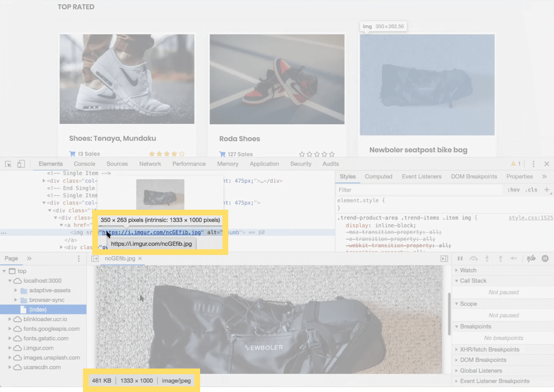Image resolution: width=554 pixels, height=392 pixels.
Task: Open the DevTools three-dot customize menu
Action: [533, 164]
